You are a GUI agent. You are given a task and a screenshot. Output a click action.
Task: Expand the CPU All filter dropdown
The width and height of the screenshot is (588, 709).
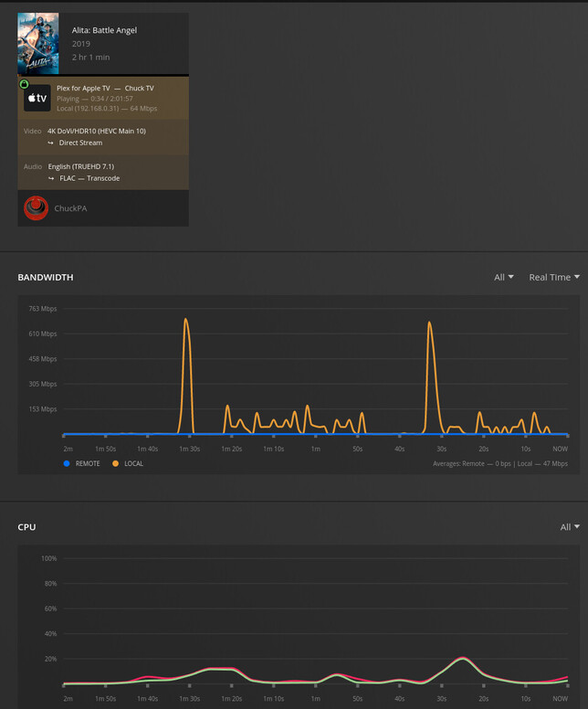point(570,527)
